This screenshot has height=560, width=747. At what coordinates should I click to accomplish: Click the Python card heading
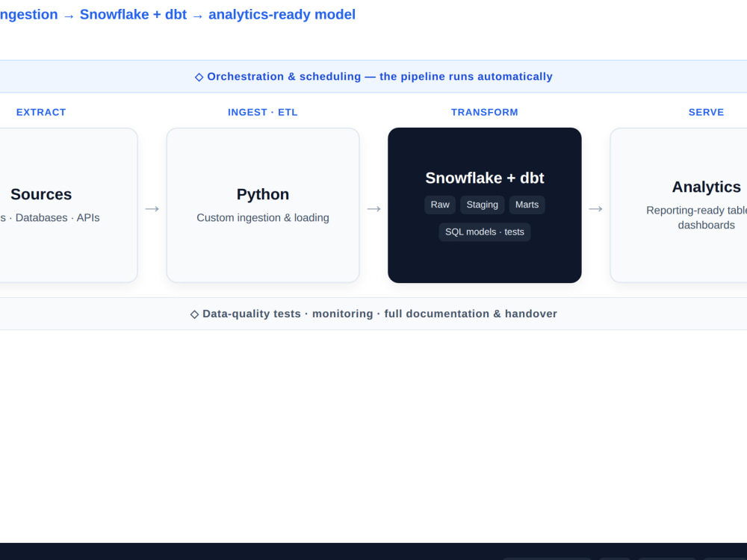click(x=263, y=194)
